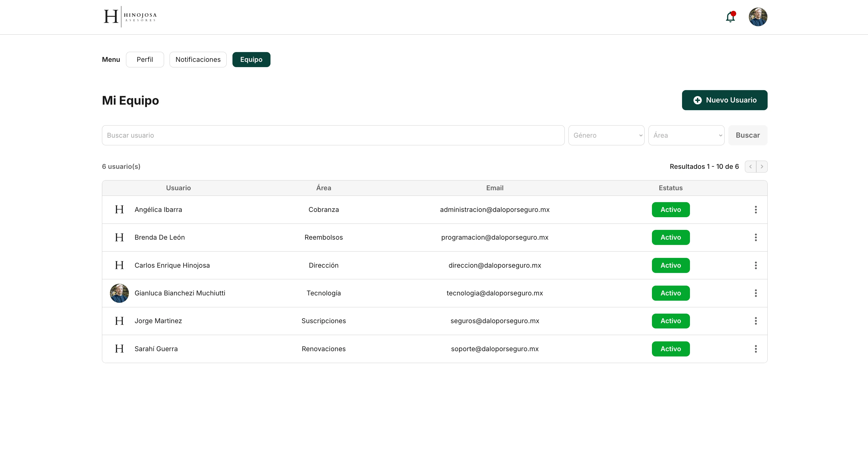Click Activo status for Angélica Ibarra
The image size is (868, 455).
pos(670,210)
